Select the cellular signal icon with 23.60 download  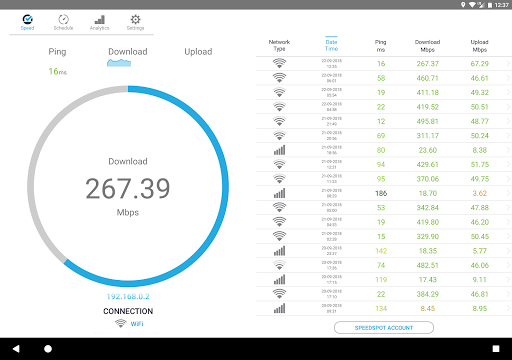pos(279,150)
